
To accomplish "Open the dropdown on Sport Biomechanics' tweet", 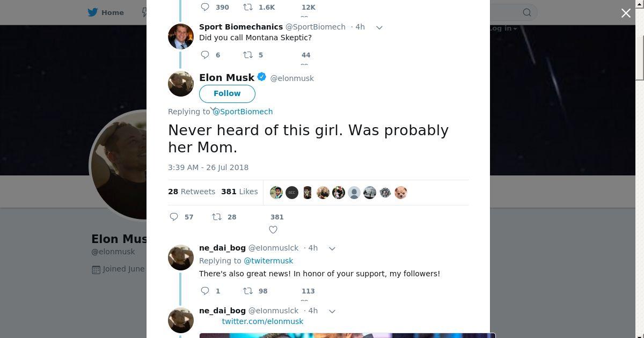I will point(379,27).
